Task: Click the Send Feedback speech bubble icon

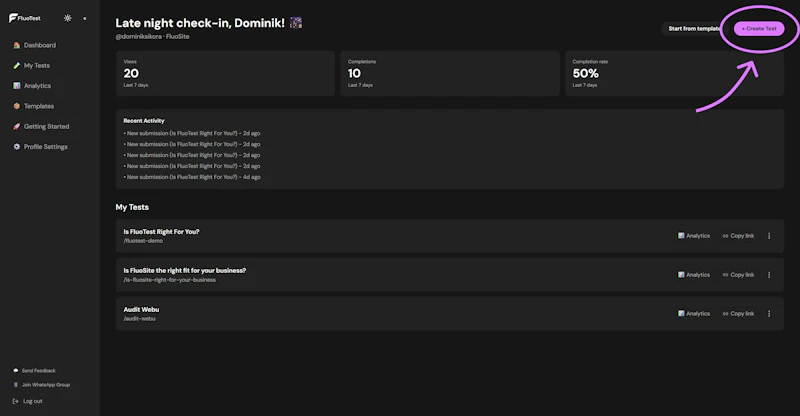Action: point(15,371)
